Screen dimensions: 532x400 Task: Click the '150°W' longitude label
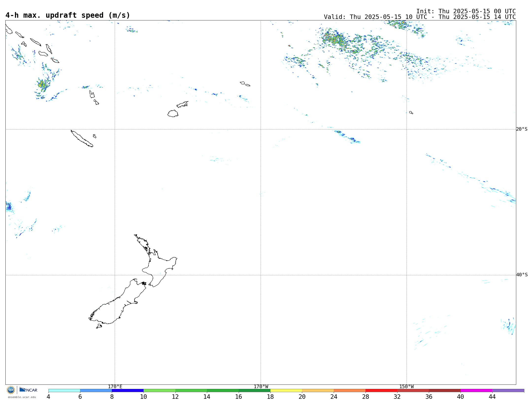coord(406,386)
